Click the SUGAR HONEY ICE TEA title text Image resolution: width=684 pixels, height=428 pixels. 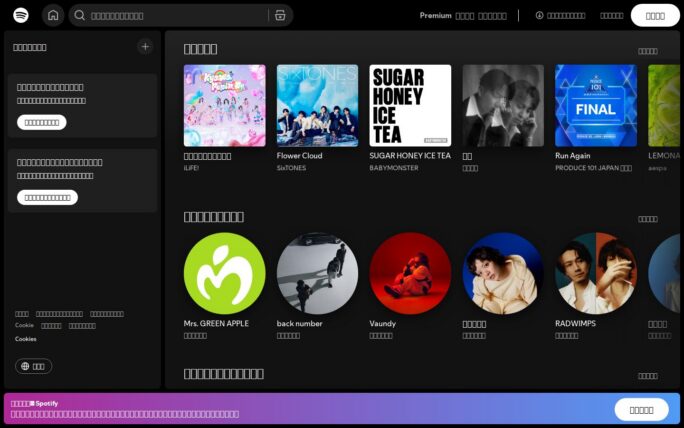click(x=410, y=156)
